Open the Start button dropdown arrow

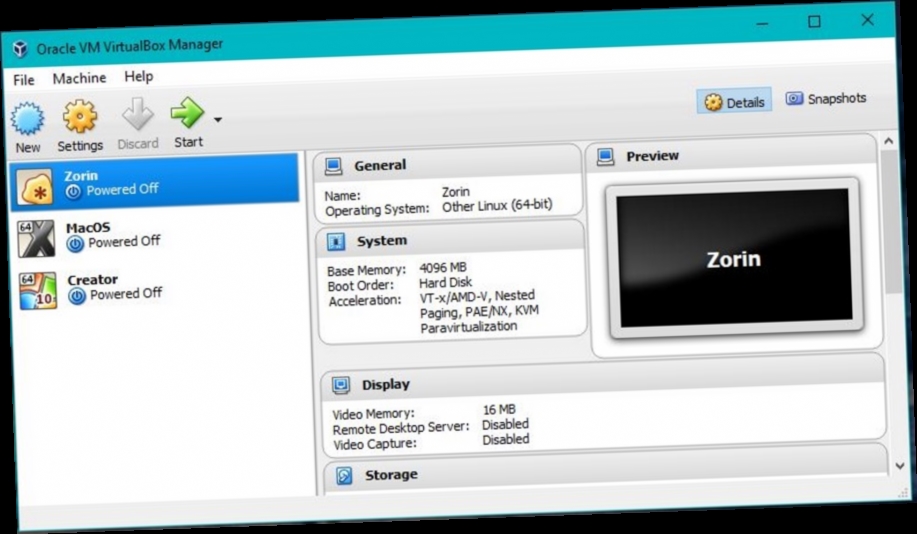point(218,120)
